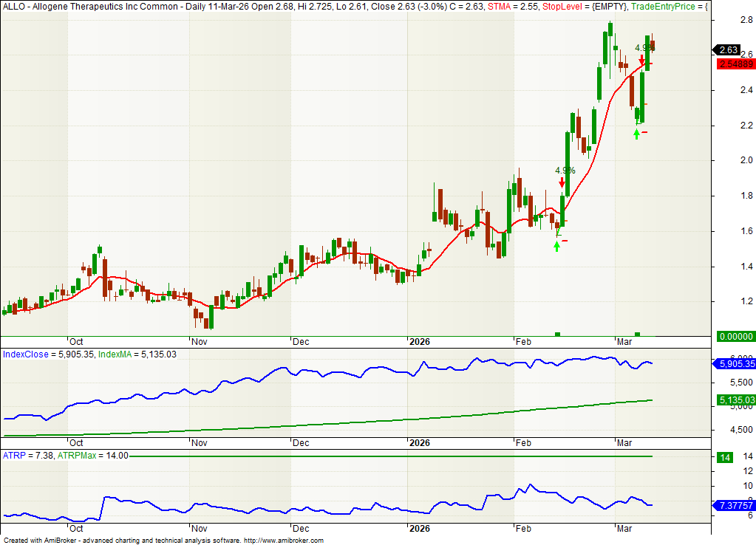
Task: Click the Dec label in the ATRP pane
Action: click(300, 529)
